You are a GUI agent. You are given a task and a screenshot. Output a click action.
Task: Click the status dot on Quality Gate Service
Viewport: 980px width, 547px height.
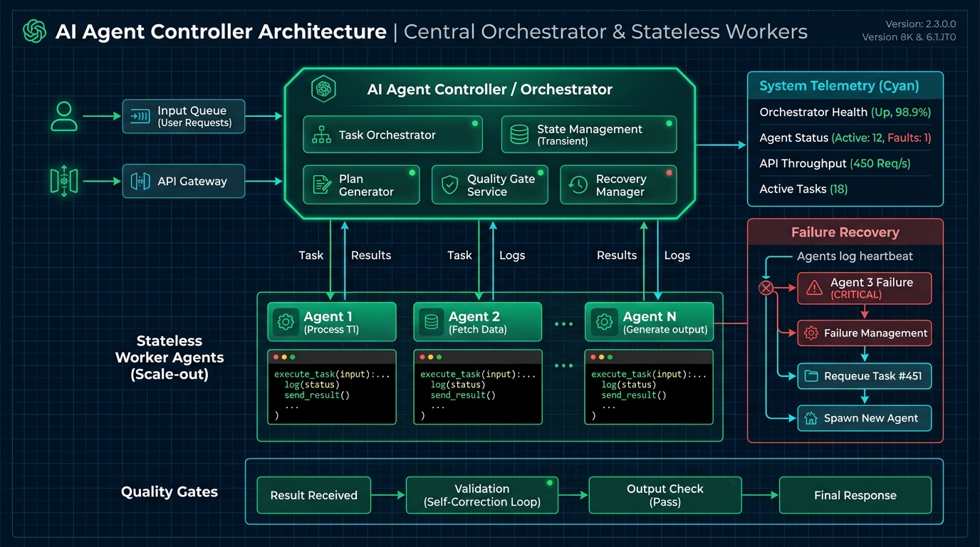(541, 172)
